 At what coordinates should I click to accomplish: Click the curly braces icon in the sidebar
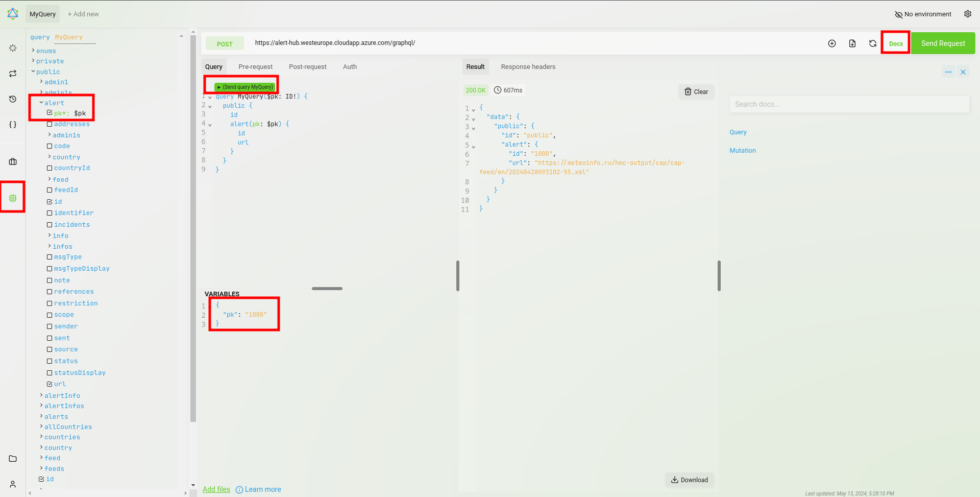click(x=13, y=125)
